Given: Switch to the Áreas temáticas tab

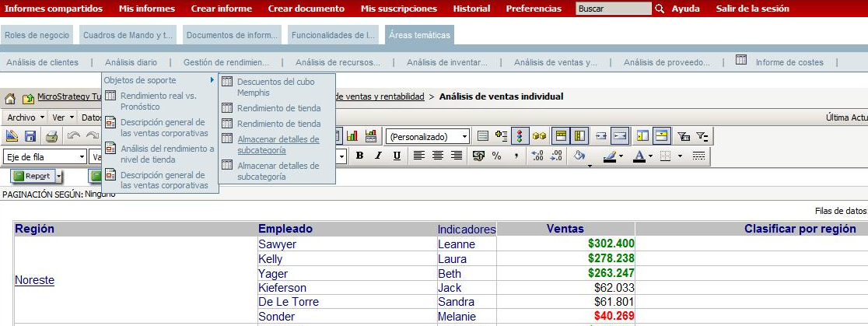Looking at the screenshot, I should click(x=418, y=35).
